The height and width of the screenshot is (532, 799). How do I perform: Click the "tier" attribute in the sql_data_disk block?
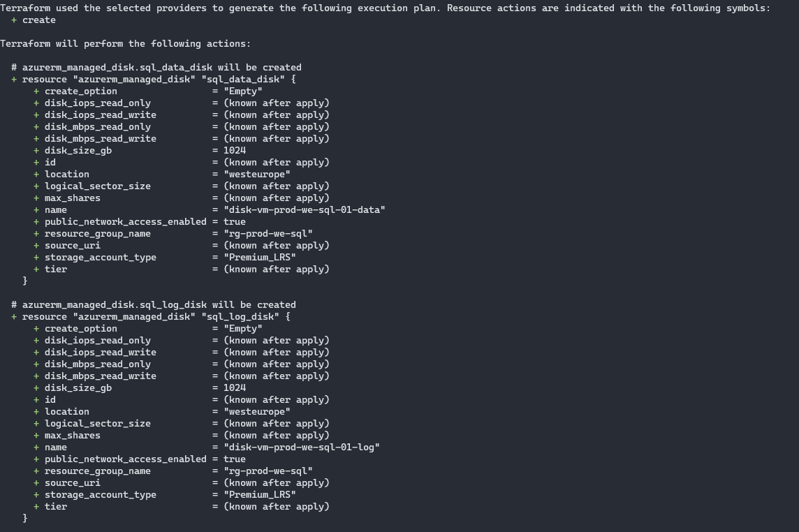click(56, 269)
